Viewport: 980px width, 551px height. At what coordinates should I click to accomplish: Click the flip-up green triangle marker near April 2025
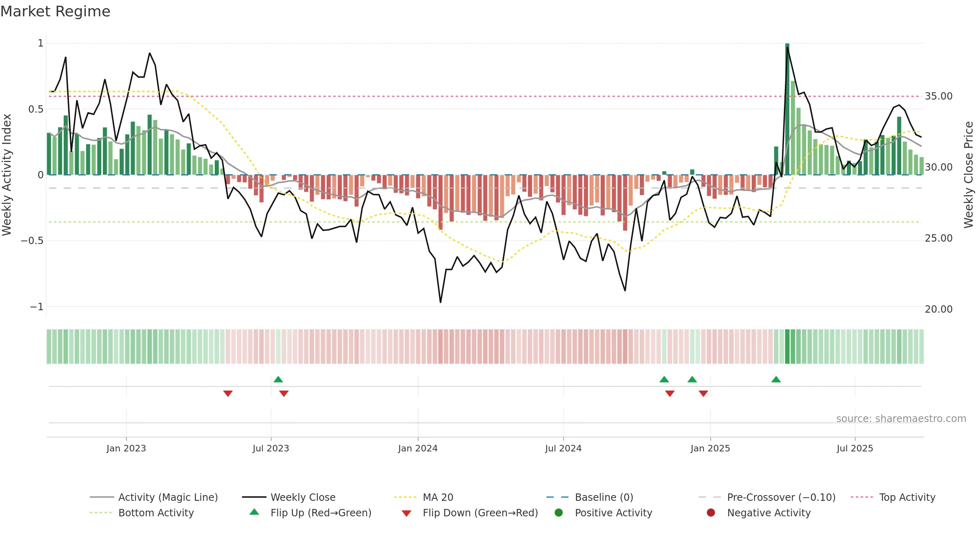pyautogui.click(x=776, y=380)
